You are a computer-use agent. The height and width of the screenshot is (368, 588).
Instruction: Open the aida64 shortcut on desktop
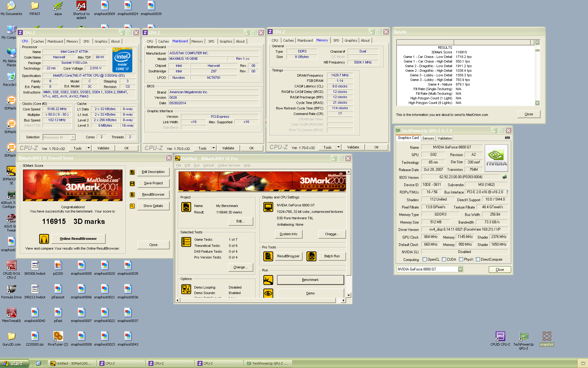(81, 10)
